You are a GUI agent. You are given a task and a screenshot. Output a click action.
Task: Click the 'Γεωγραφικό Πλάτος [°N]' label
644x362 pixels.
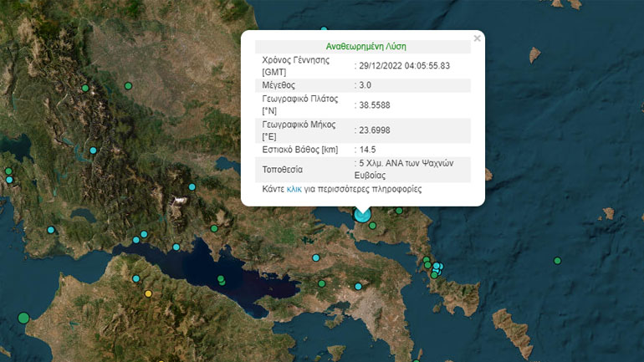pos(299,105)
